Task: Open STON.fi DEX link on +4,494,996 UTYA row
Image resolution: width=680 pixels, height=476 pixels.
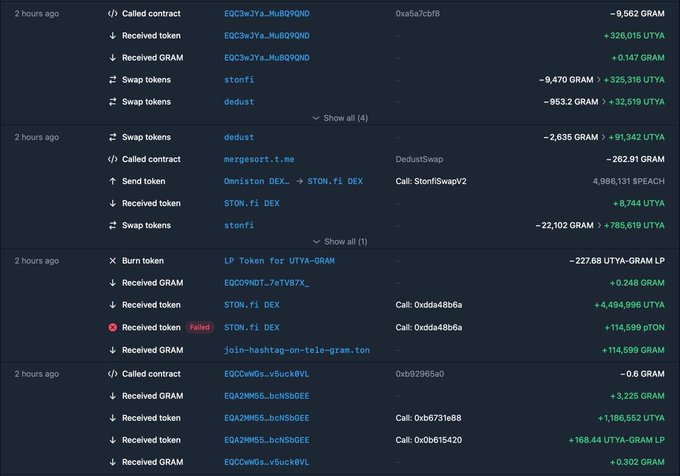Action: click(252, 305)
